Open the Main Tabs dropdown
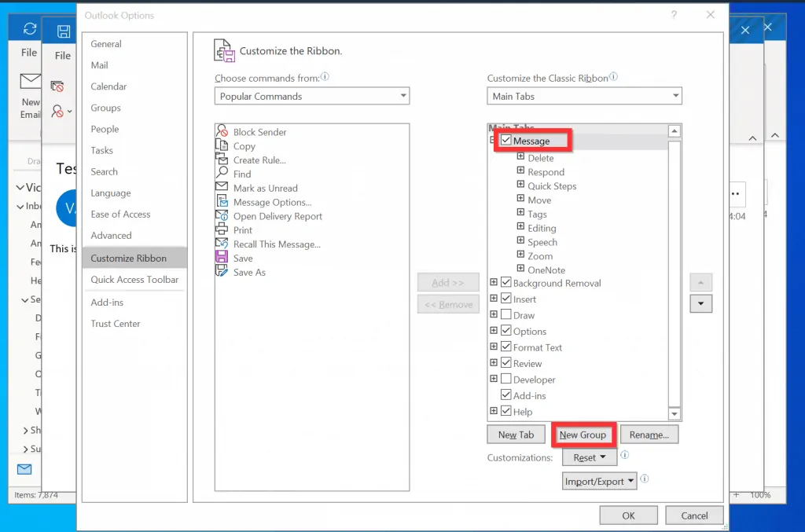Viewport: 805px width, 532px height. (x=584, y=96)
